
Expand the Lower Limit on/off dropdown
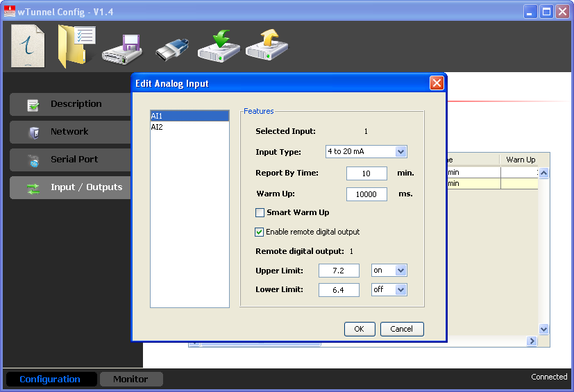click(x=400, y=290)
